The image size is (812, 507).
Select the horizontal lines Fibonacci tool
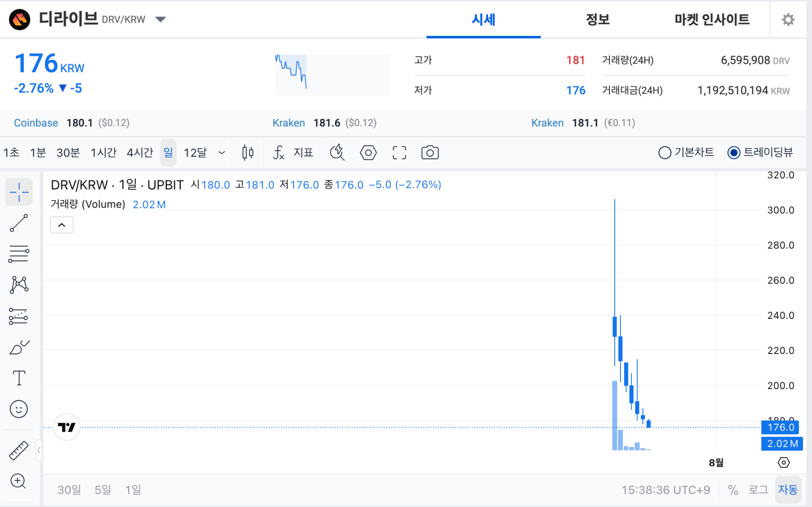pos(19,254)
